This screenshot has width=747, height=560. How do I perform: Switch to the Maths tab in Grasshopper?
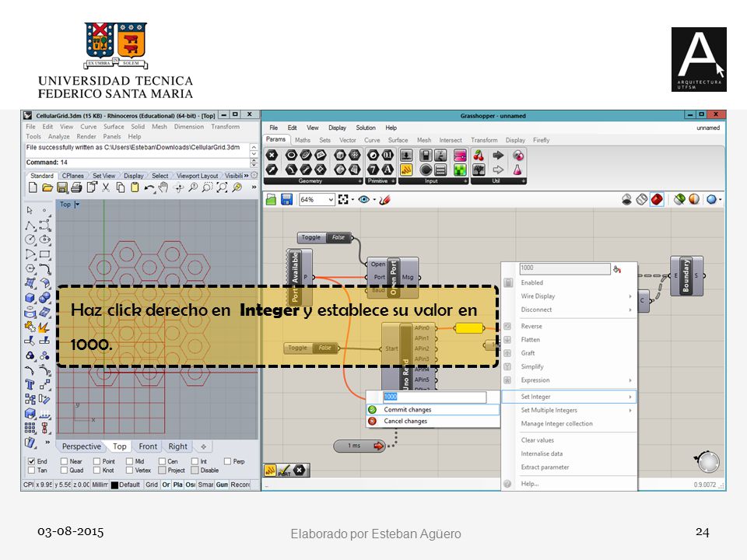[x=303, y=140]
